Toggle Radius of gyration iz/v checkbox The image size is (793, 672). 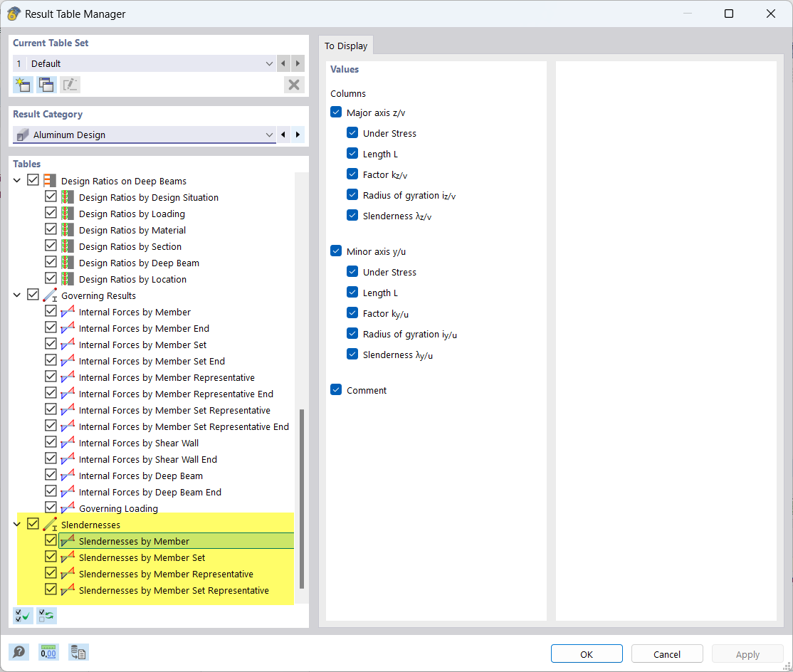click(352, 194)
